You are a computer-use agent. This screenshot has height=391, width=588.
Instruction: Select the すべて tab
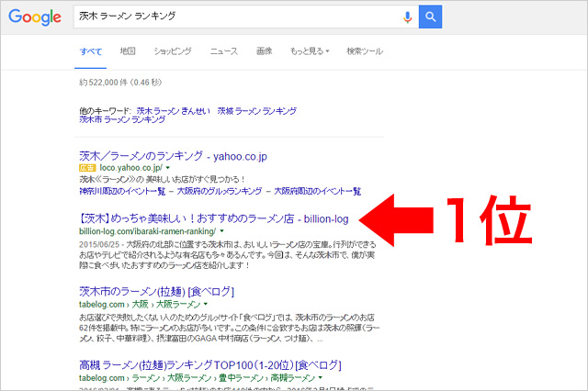coord(89,51)
